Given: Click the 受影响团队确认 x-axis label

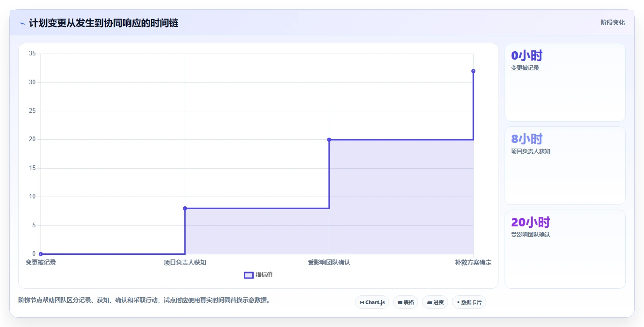Looking at the screenshot, I should pos(329,262).
